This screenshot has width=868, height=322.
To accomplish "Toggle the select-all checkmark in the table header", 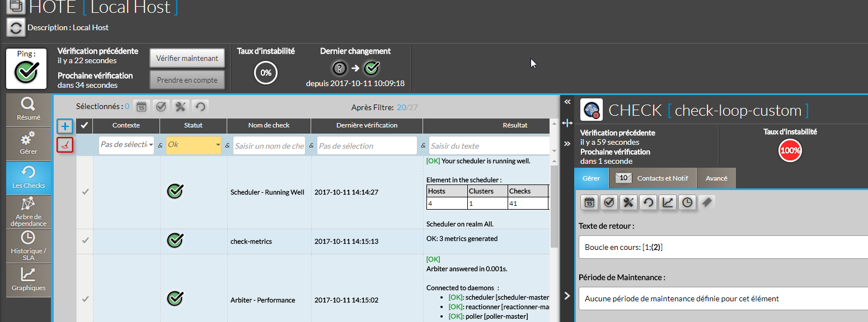I will click(x=85, y=126).
